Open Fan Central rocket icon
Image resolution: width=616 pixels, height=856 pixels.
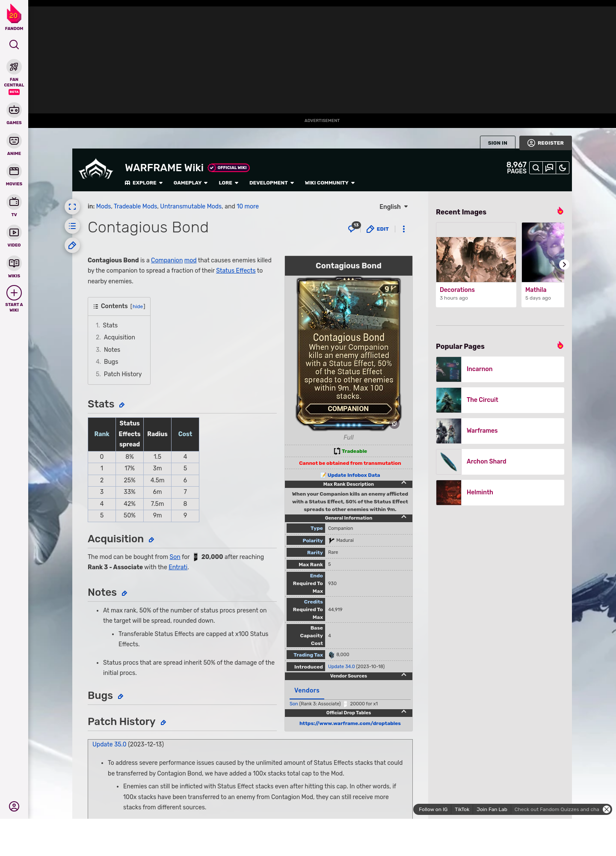click(x=14, y=67)
